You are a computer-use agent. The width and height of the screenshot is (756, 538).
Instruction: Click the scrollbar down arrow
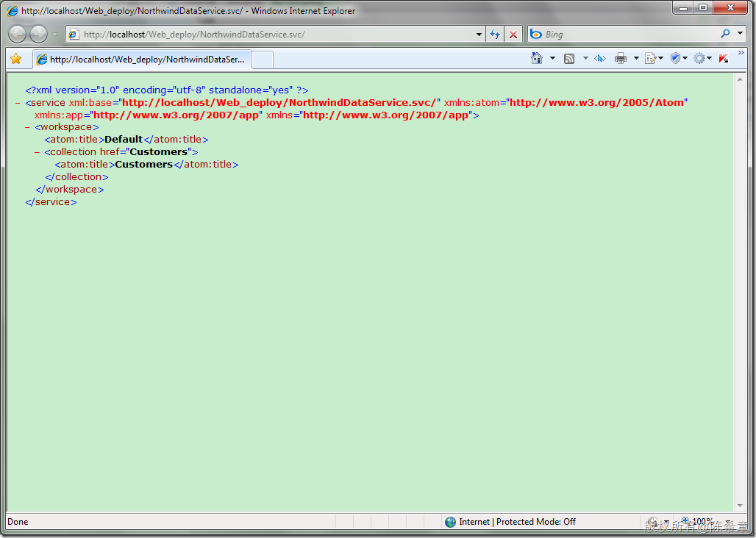740,505
